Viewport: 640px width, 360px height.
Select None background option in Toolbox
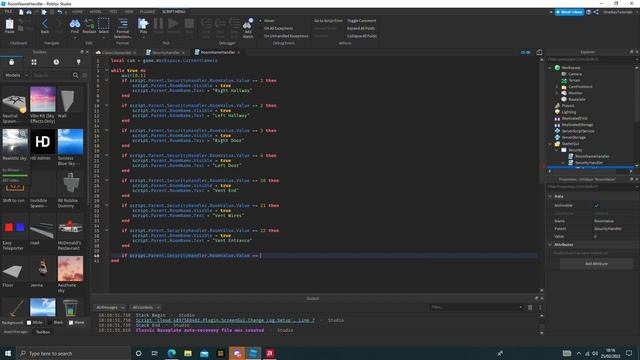(x=76, y=322)
